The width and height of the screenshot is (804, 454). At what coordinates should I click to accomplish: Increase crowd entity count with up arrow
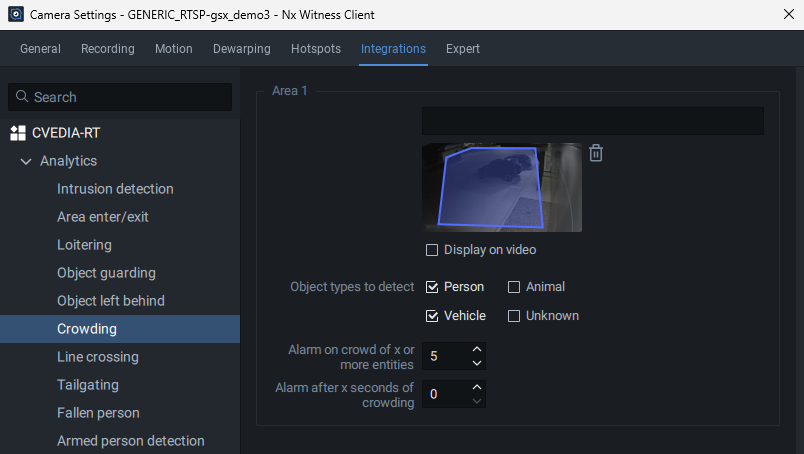click(477, 349)
